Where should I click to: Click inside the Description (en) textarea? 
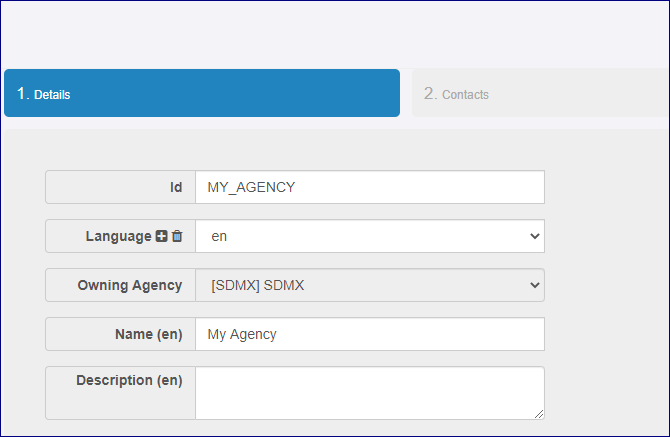pos(369,392)
